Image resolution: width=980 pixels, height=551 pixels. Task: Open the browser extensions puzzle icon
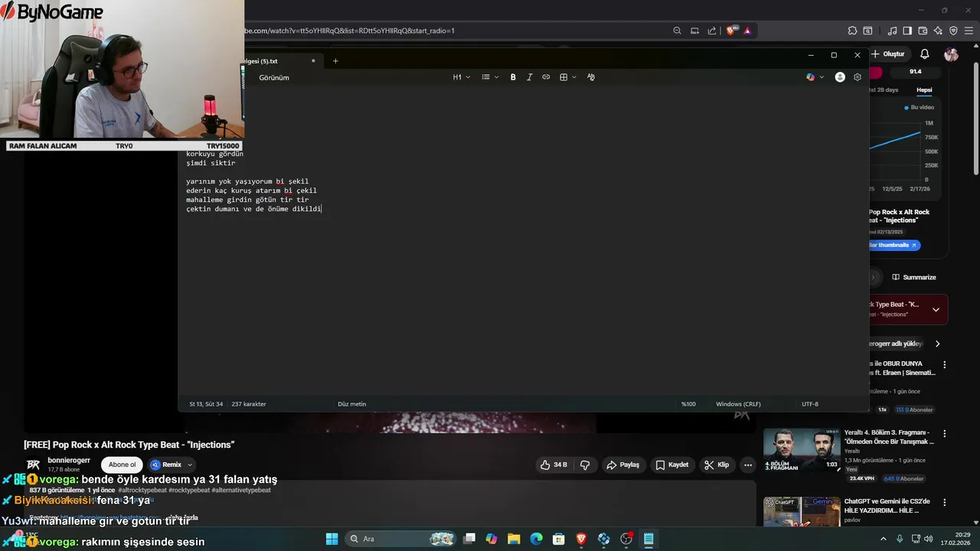[852, 31]
